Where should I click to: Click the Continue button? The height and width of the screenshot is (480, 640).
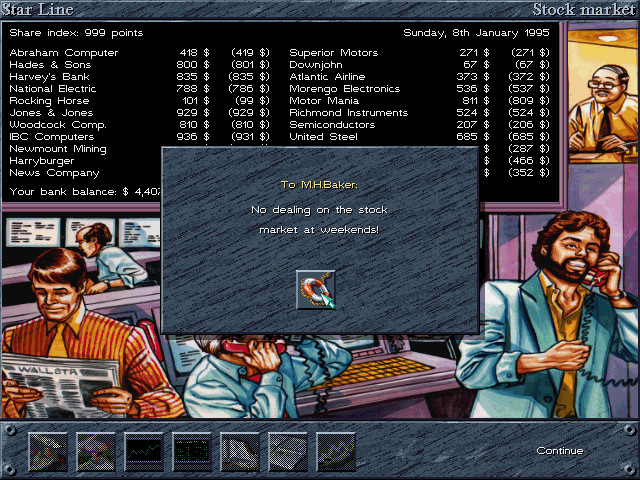tap(560, 451)
